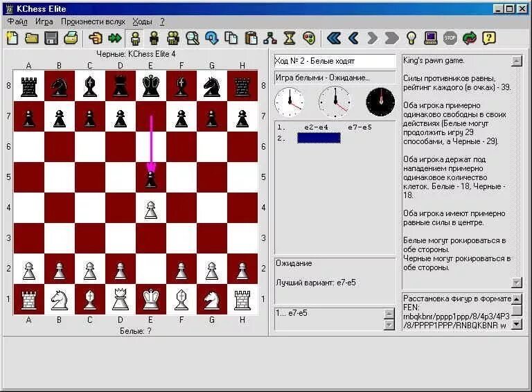Click the light bulb hint icon
This screenshot has height=392, width=532.
tap(411, 38)
